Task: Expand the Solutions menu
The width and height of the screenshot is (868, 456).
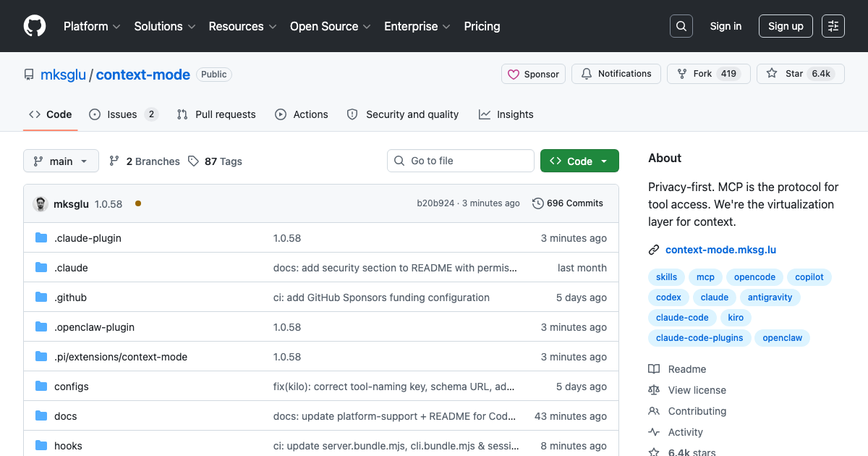Action: (x=165, y=26)
